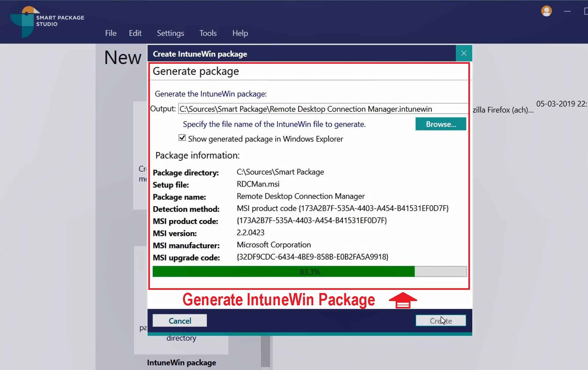The image size is (588, 370).
Task: Select the MSI product code GUID value
Action: (x=312, y=221)
